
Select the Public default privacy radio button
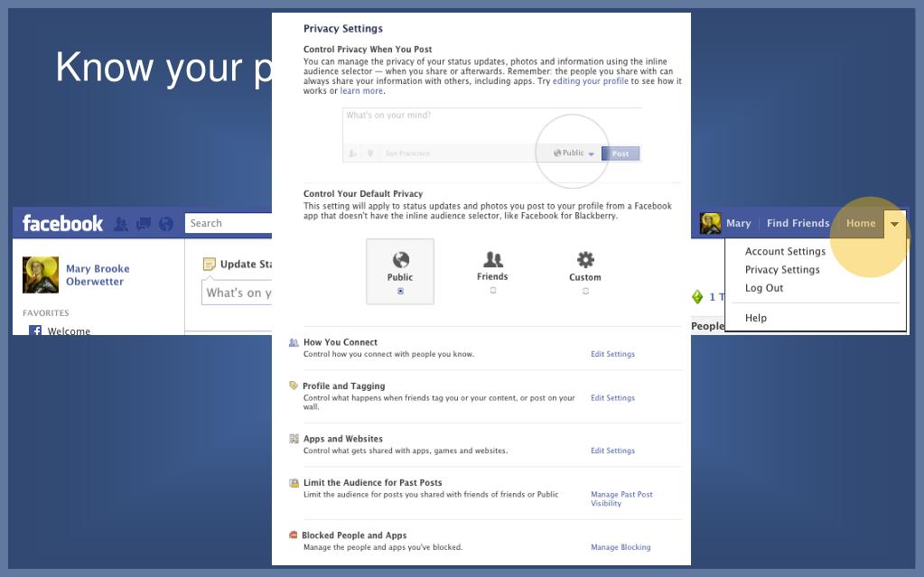(x=401, y=291)
